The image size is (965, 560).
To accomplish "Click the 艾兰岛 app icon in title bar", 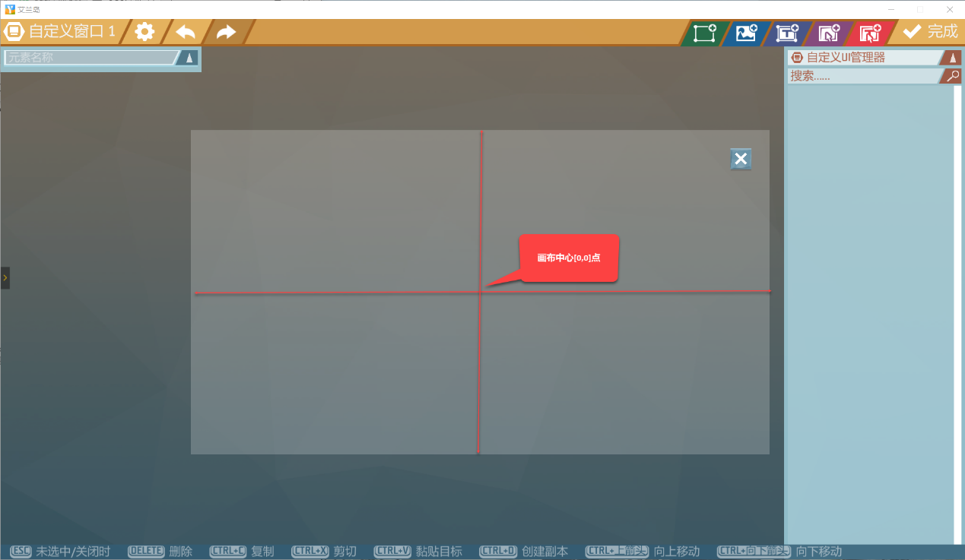I will [x=10, y=9].
